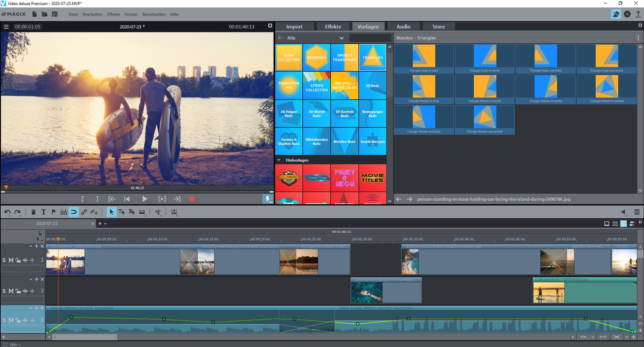Click the highlighted pen icon next to the burn icon
The image size is (644, 347).
coord(616,14)
